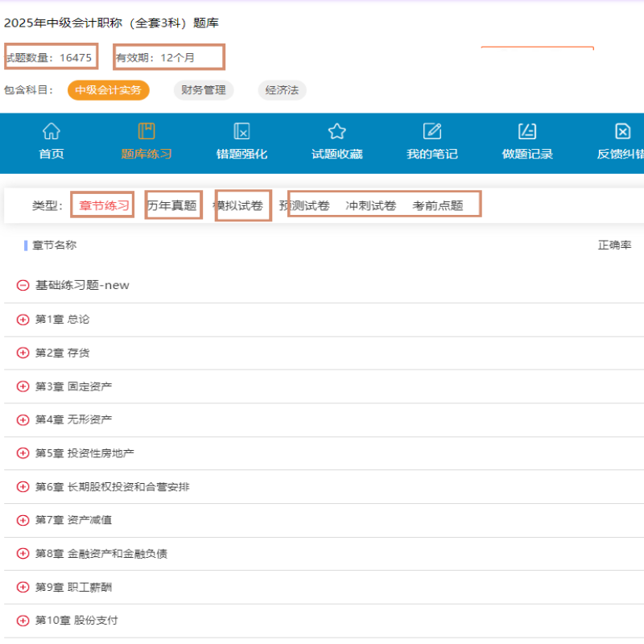The image size is (644, 644).
Task: Click the 第5章 投资性房地产 title
Action: pos(85,453)
